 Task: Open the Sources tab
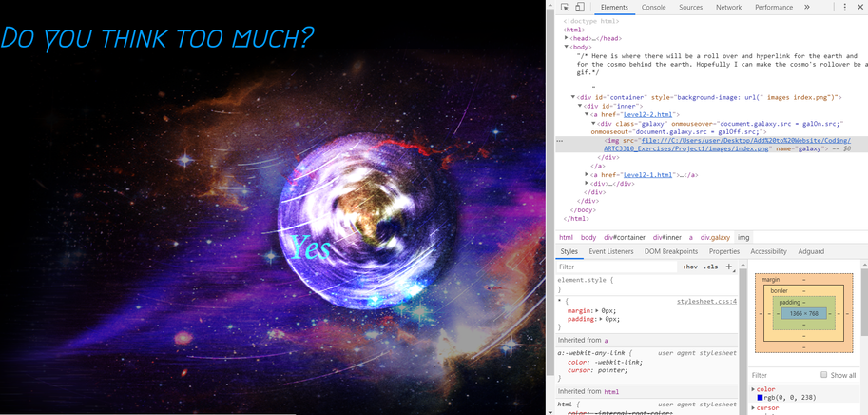(x=690, y=8)
